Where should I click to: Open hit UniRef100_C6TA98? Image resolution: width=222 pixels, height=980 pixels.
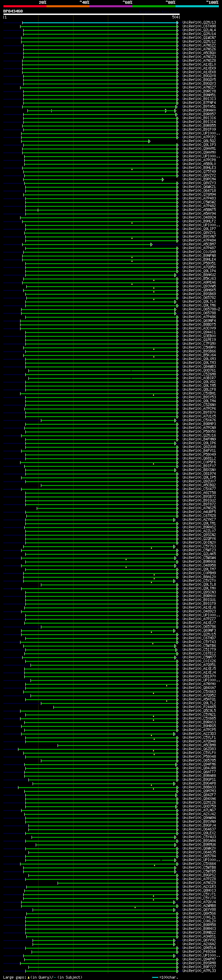pos(199,27)
